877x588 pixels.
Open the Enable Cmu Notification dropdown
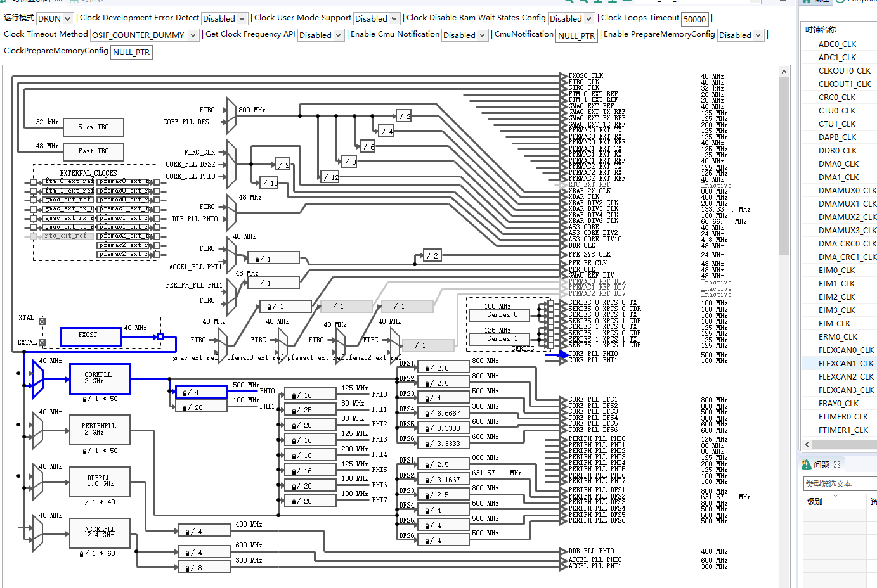click(x=465, y=35)
